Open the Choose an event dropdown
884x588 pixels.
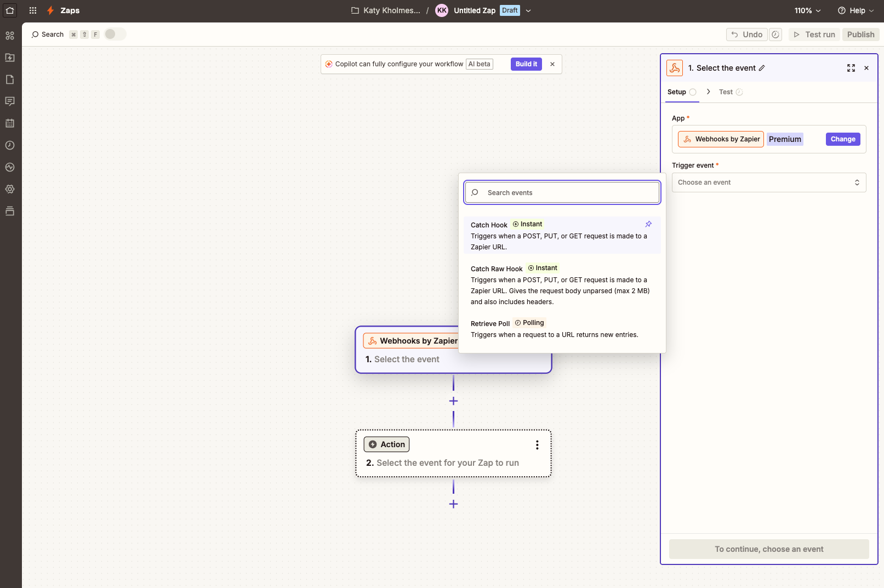tap(769, 182)
